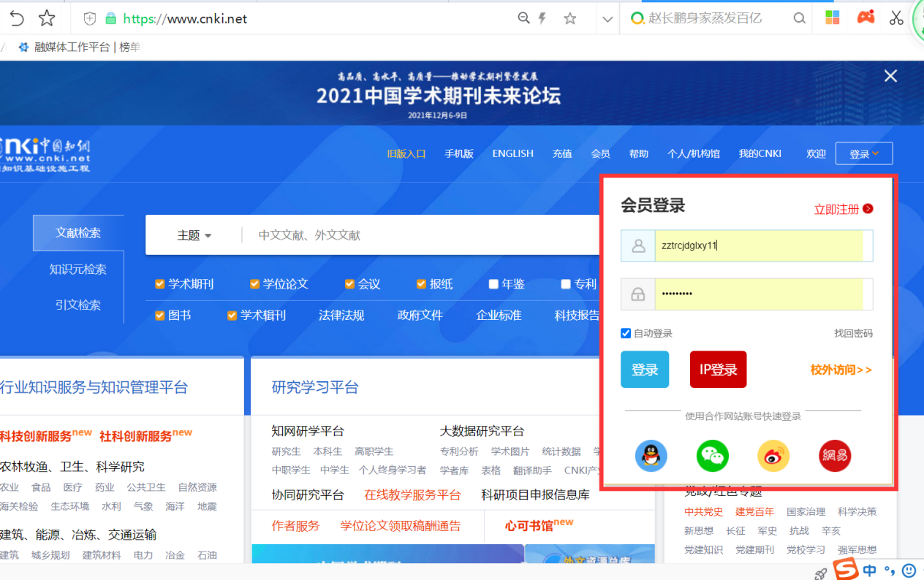Uncheck the 学术期刊 checkbox
The height and width of the screenshot is (580, 924).
[160, 284]
